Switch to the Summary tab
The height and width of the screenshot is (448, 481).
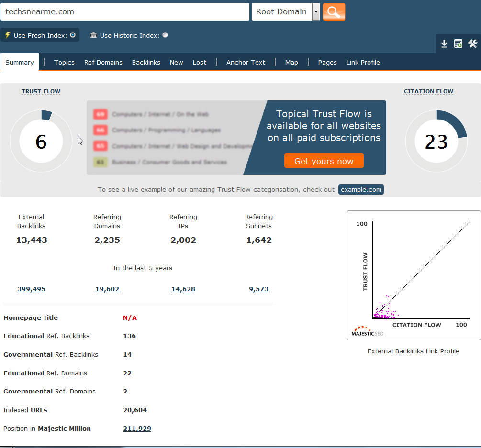(x=20, y=62)
